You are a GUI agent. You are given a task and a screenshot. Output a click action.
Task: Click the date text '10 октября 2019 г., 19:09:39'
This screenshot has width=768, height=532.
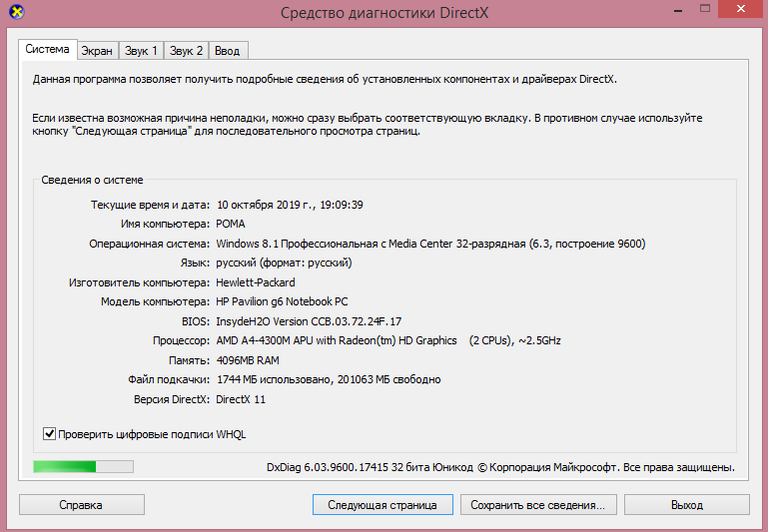290,205
